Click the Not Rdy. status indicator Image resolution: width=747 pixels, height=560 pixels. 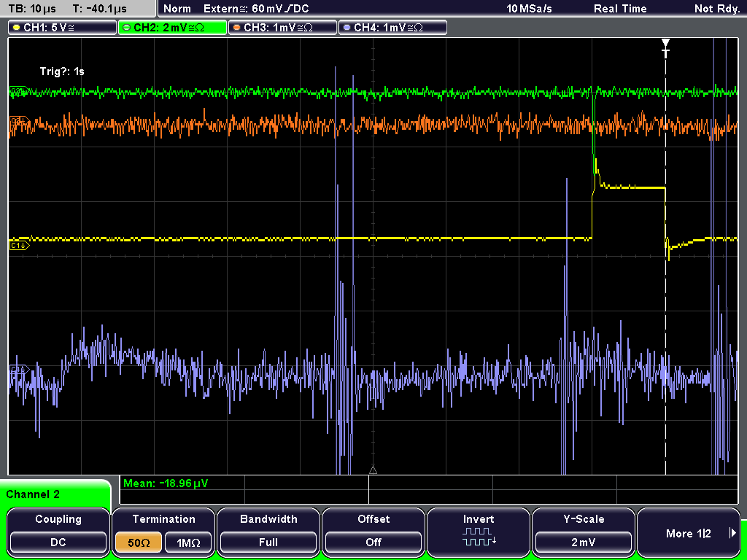pos(717,9)
